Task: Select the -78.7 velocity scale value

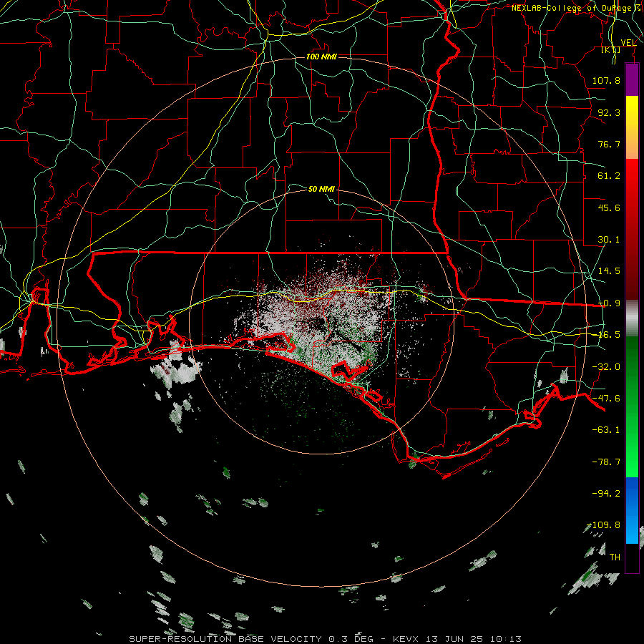Action: point(606,462)
